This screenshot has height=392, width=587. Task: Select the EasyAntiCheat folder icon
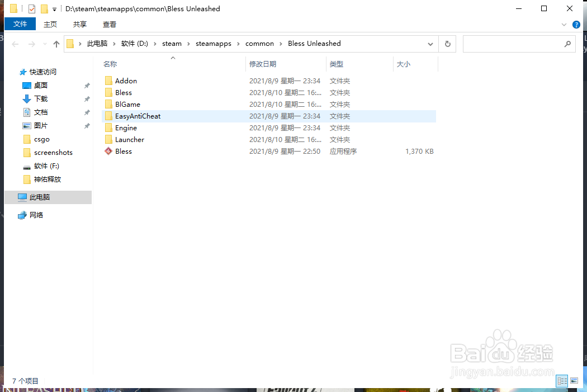point(108,116)
